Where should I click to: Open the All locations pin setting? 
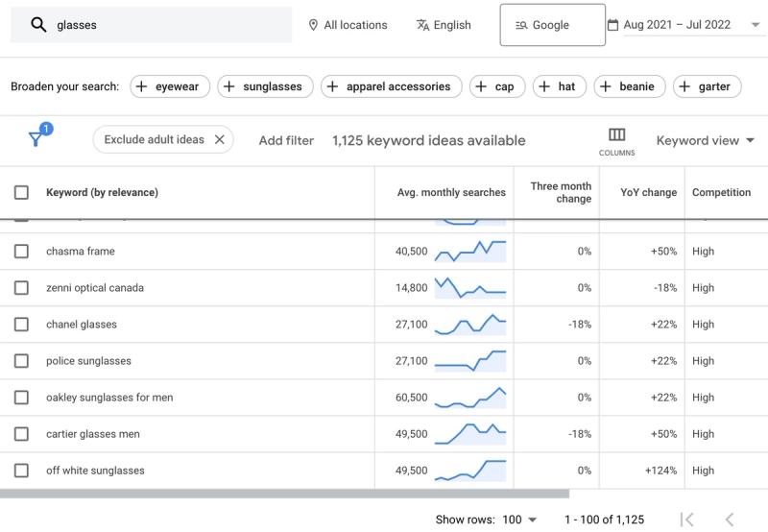click(x=313, y=25)
